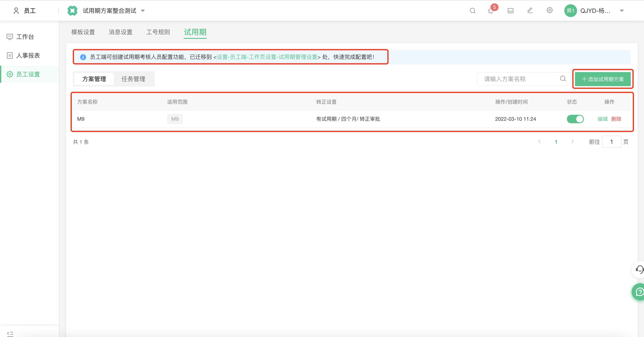Click 编辑 for the M9 plan
This screenshot has width=644, height=337.
(x=602, y=119)
